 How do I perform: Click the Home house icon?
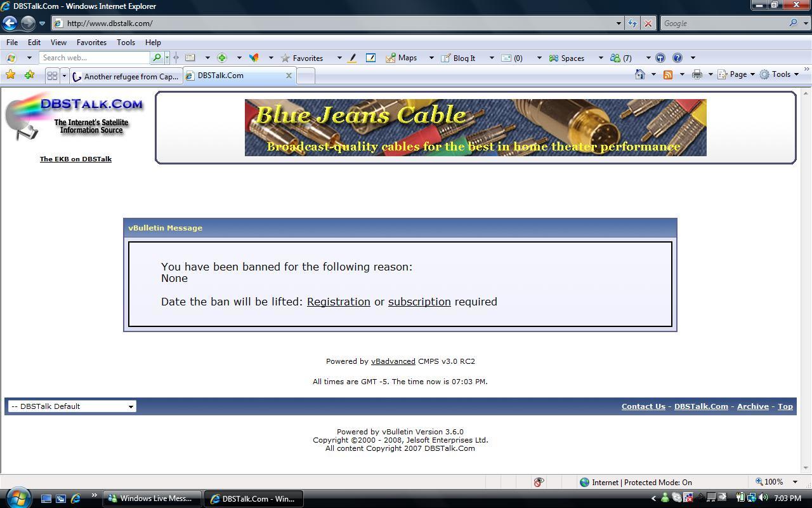pos(640,74)
